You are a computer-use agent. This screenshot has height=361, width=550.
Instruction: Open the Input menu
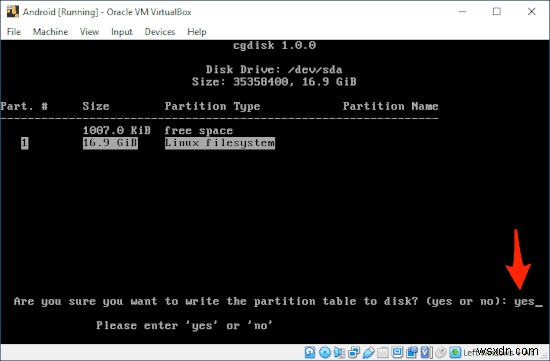122,32
